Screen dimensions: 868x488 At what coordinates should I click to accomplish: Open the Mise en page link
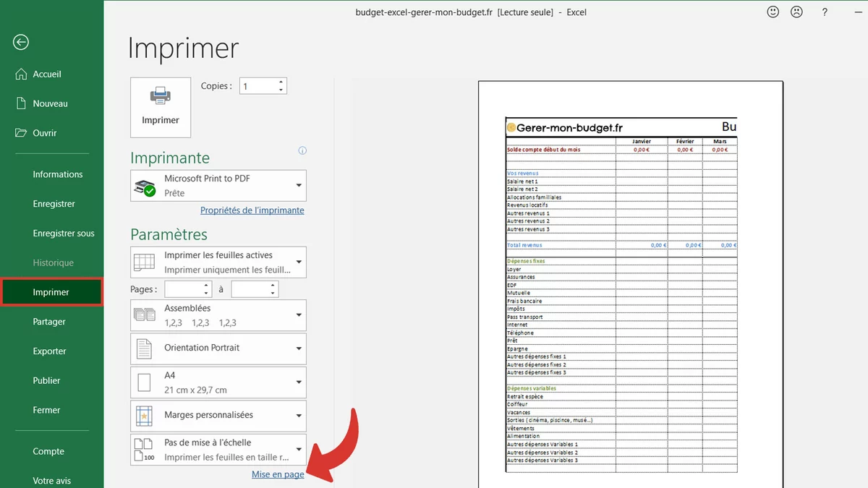pyautogui.click(x=278, y=474)
